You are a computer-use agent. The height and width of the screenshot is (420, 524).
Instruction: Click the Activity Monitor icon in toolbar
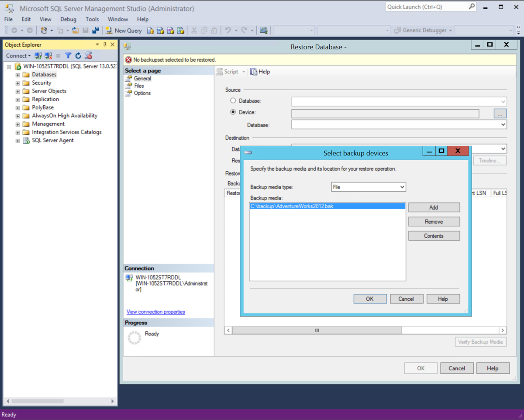click(263, 31)
